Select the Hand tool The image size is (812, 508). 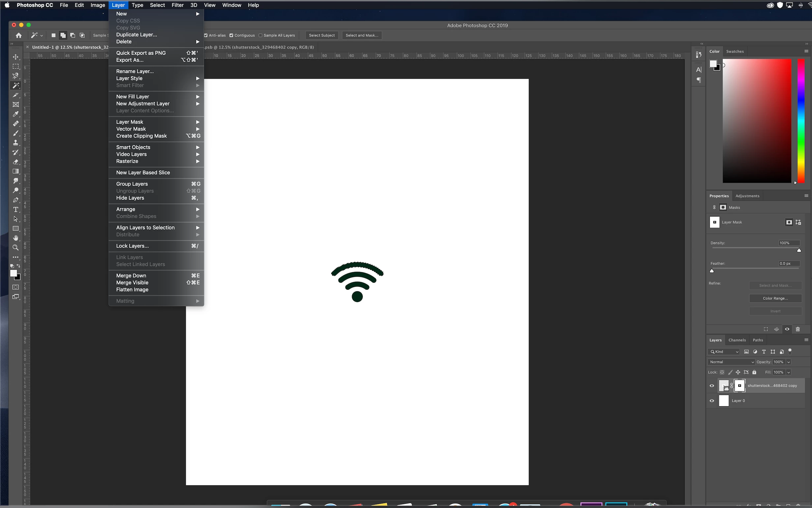(x=15, y=238)
